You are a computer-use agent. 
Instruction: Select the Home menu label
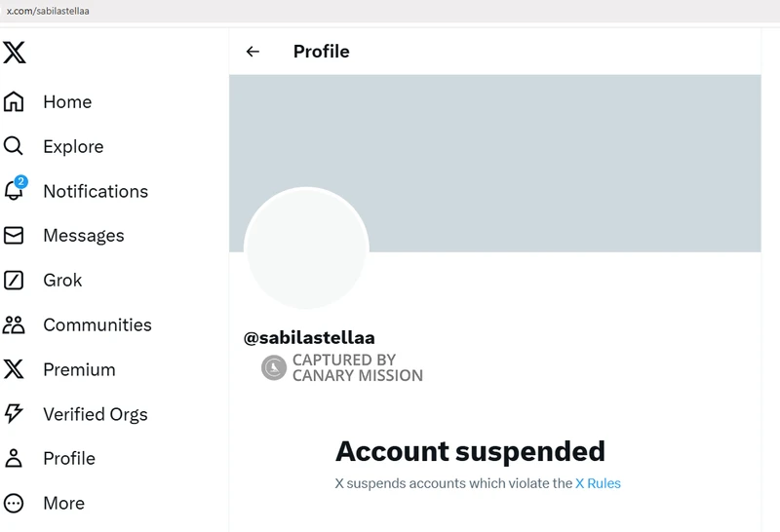[67, 102]
